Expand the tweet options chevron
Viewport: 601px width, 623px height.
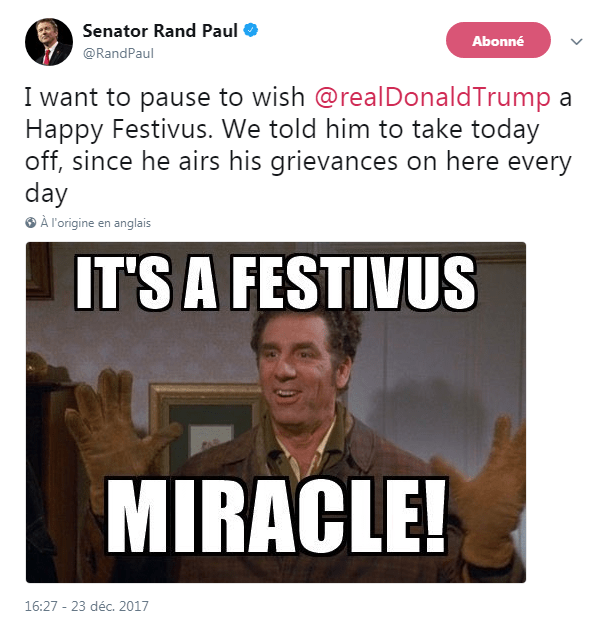pos(576,42)
